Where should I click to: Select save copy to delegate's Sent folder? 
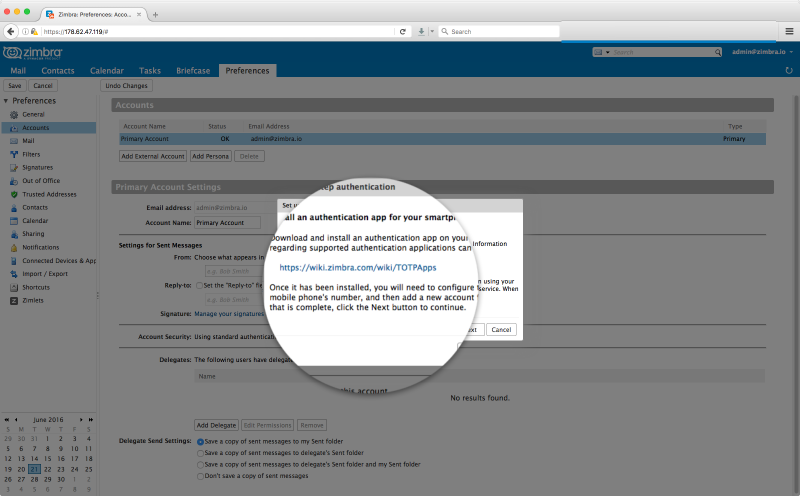[201, 453]
